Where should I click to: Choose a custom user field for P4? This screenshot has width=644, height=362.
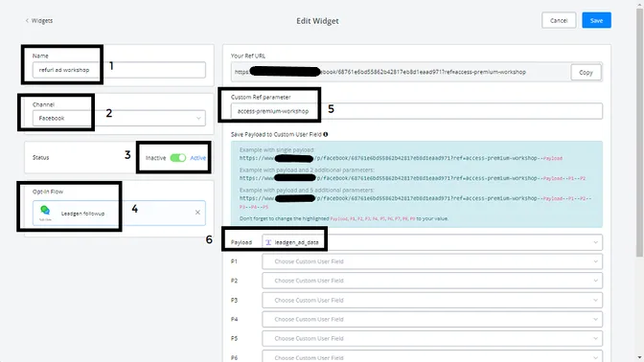432,319
